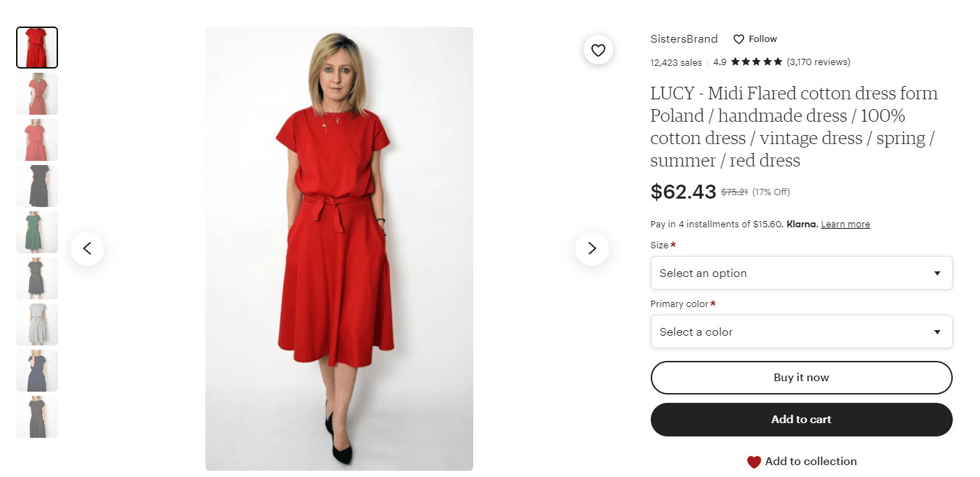Select the light gray dress thumbnail
The image size is (980, 477).
click(37, 325)
